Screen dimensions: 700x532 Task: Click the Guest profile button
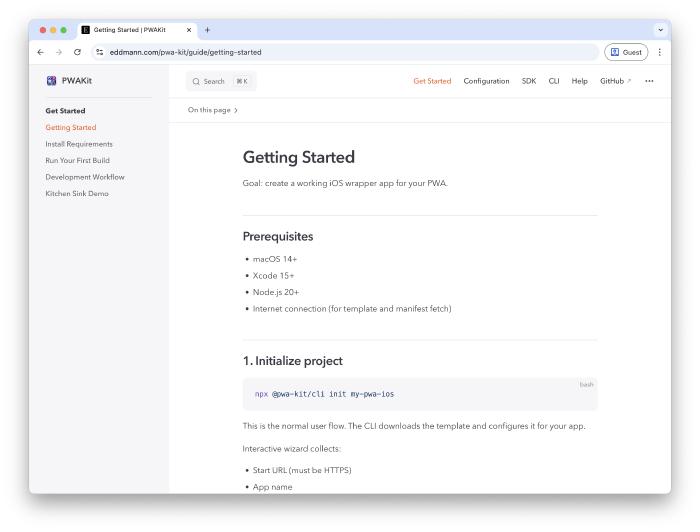click(627, 52)
